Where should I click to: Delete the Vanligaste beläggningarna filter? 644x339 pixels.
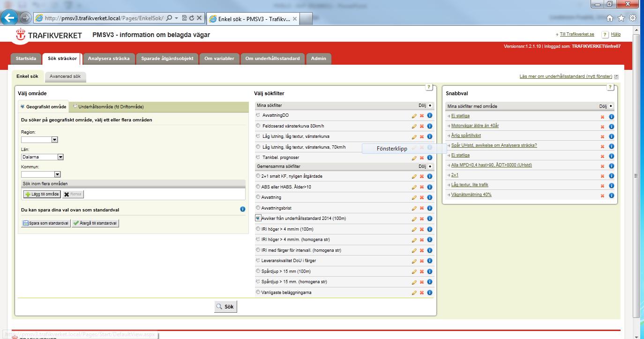[x=422, y=293]
